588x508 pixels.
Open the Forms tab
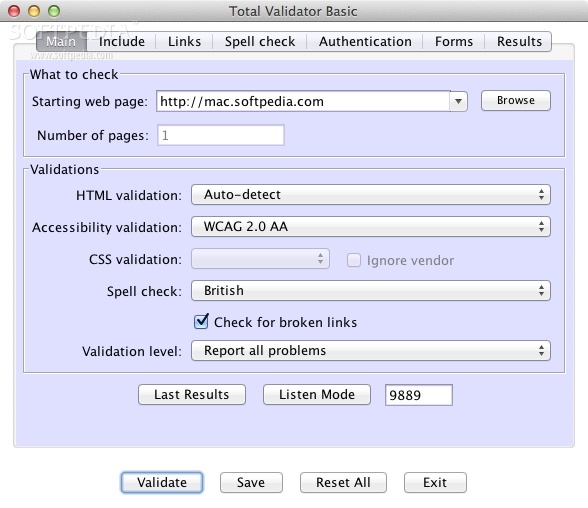click(x=454, y=41)
